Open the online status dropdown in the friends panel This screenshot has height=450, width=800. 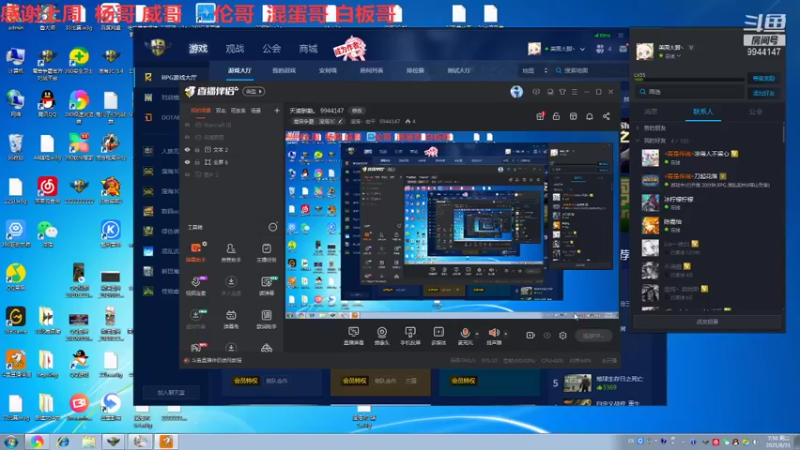pyautogui.click(x=679, y=56)
